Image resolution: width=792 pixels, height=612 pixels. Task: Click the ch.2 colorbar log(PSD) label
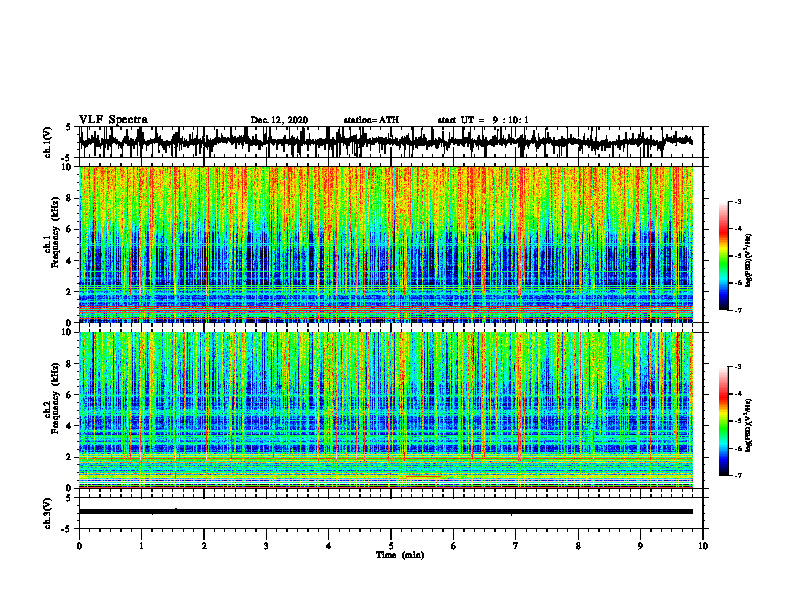[749, 426]
